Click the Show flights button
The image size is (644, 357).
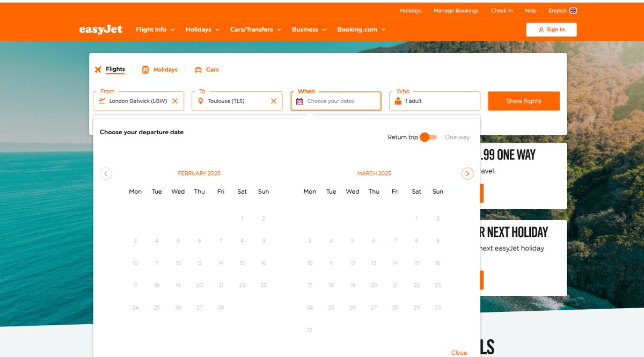click(524, 101)
